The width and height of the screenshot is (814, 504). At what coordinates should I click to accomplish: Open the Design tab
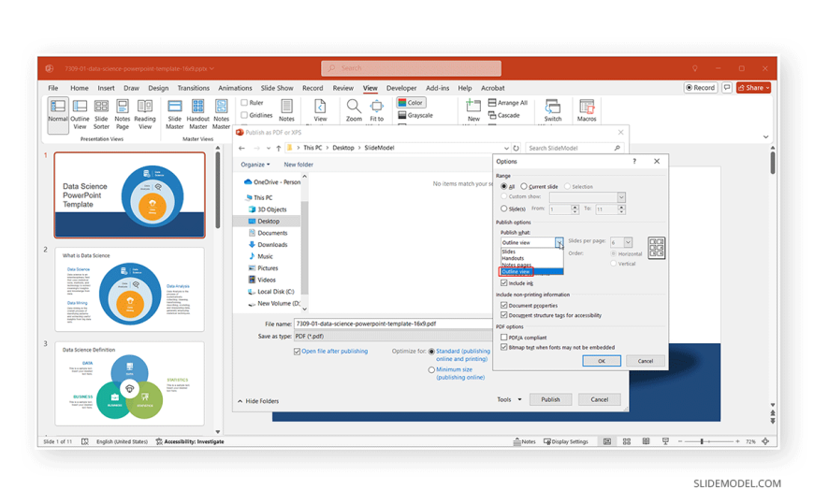click(158, 88)
